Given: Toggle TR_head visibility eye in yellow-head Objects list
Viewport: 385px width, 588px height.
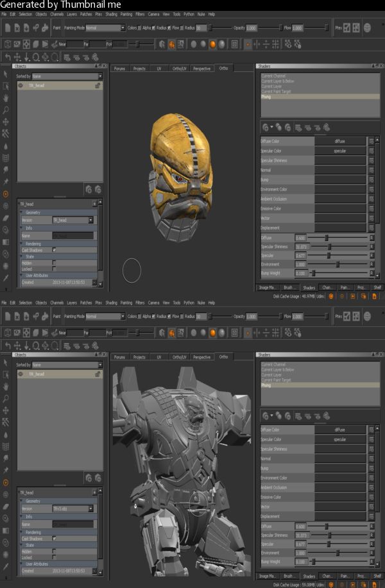Looking at the screenshot, I should click(21, 85).
